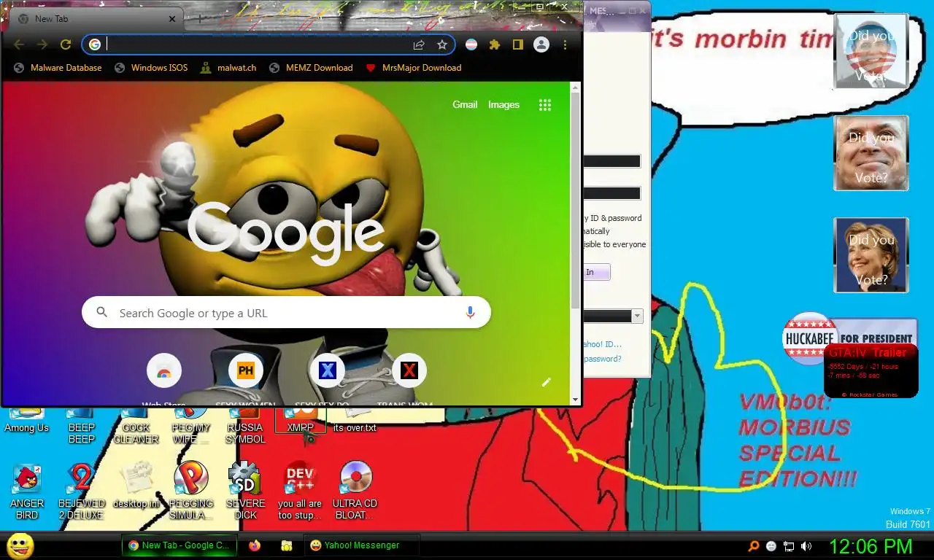Open Google Images link

point(503,104)
